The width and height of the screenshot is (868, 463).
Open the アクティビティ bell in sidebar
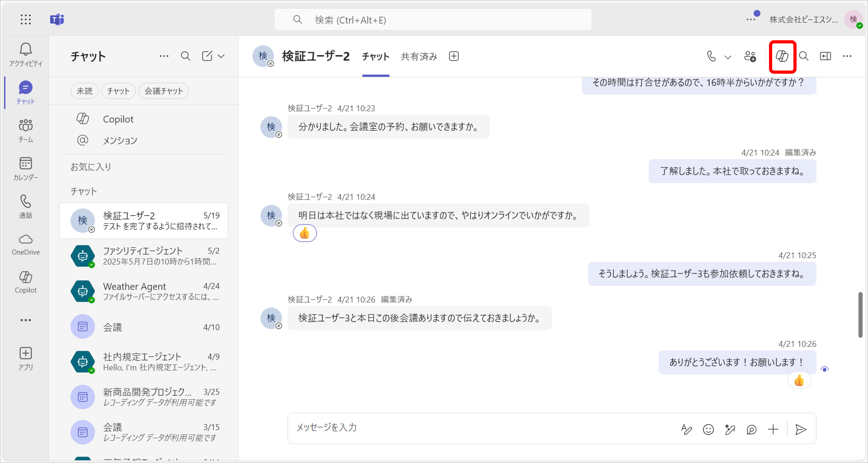(26, 55)
